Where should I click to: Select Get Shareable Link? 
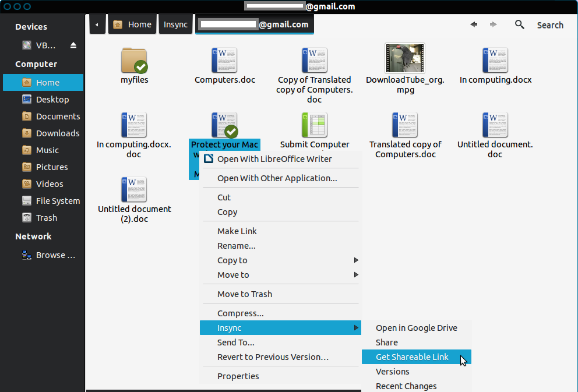[417, 356]
